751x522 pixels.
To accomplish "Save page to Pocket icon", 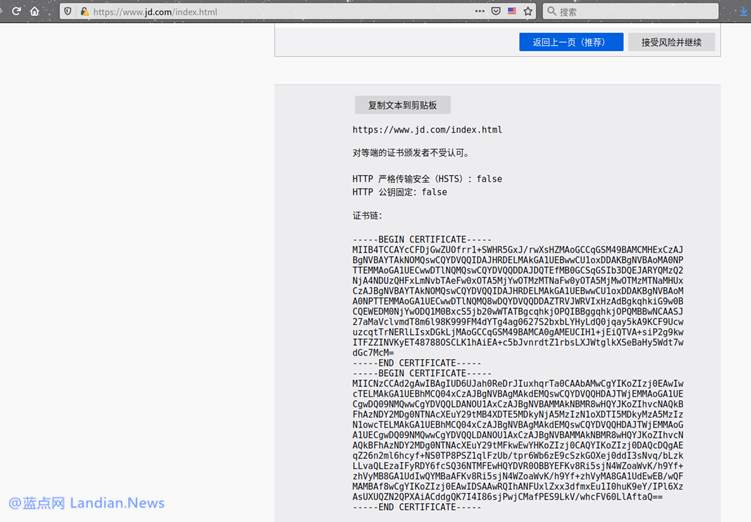I will [x=496, y=12].
